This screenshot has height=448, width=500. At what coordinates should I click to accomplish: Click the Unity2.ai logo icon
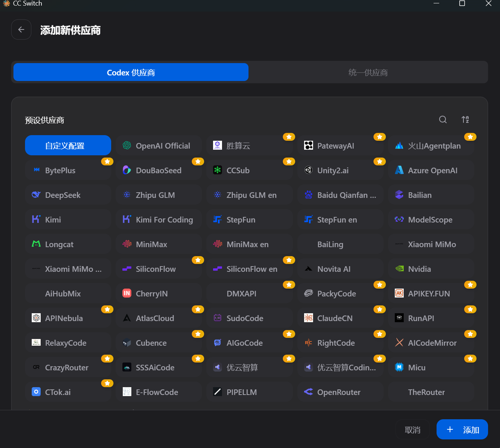[309, 170]
